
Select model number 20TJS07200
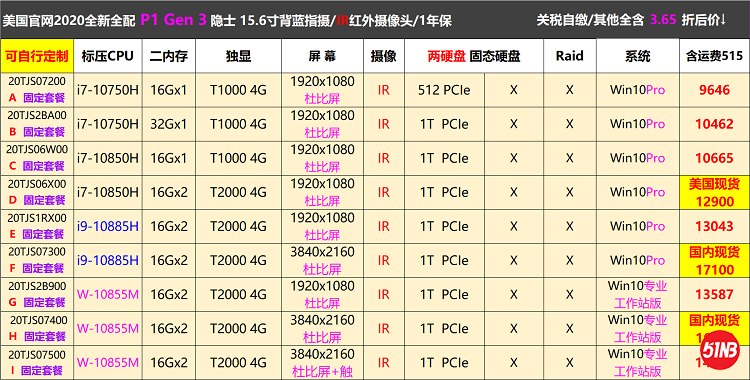point(37,81)
